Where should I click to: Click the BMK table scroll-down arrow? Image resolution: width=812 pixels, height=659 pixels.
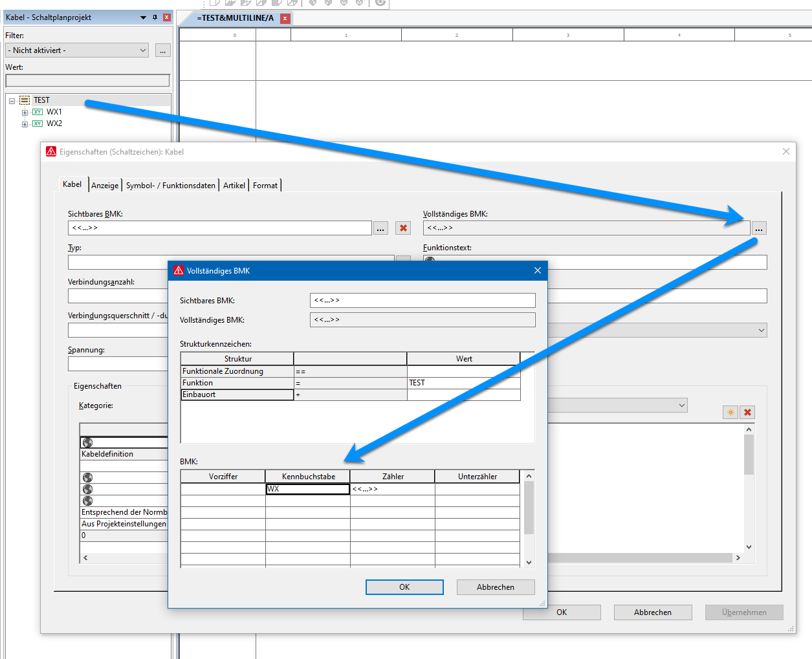point(529,562)
